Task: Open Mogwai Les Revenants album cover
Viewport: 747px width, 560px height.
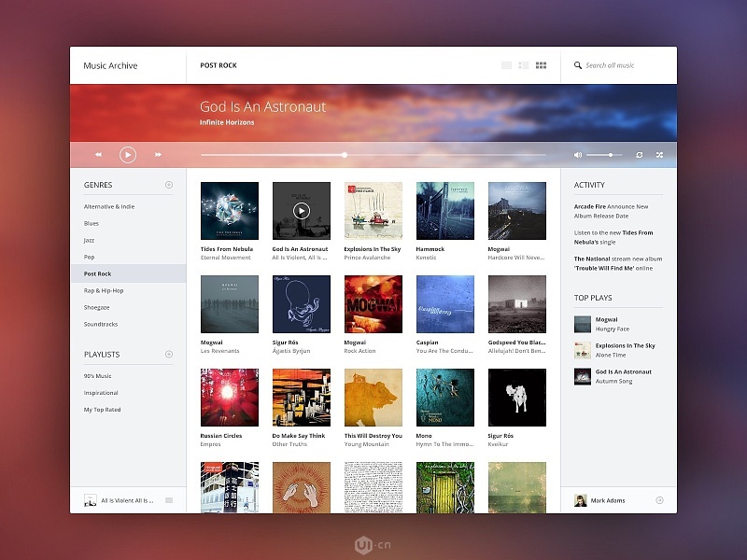Action: click(x=230, y=304)
